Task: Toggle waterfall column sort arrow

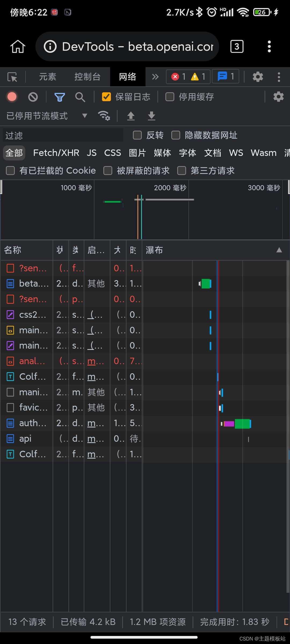Action: click(279, 250)
